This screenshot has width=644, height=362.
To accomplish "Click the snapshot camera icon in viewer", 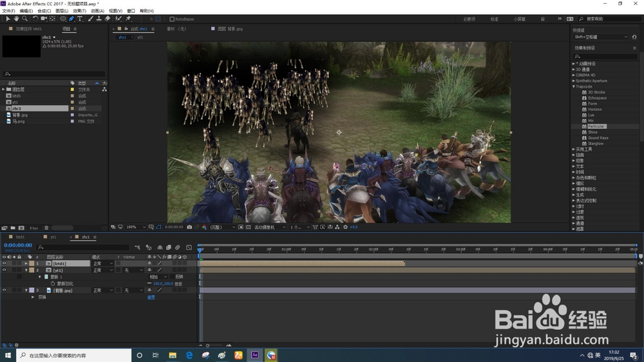I will click(189, 227).
